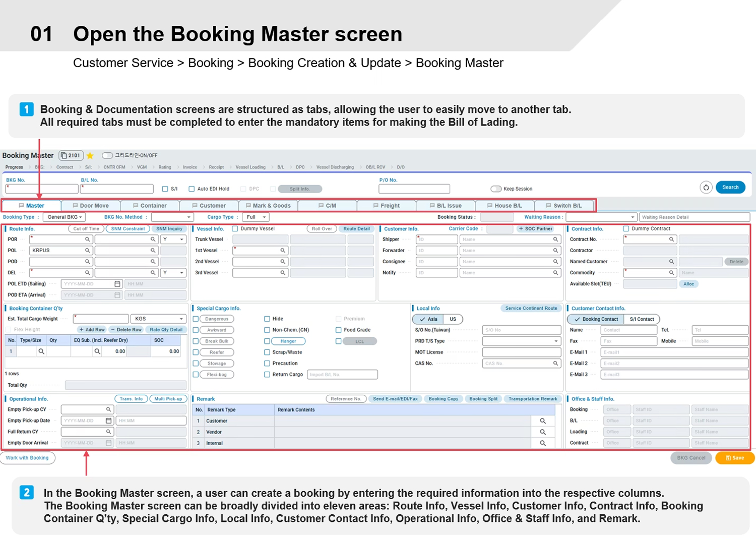Check the Dangerous cargo checkbox
The height and width of the screenshot is (538, 756).
[196, 319]
